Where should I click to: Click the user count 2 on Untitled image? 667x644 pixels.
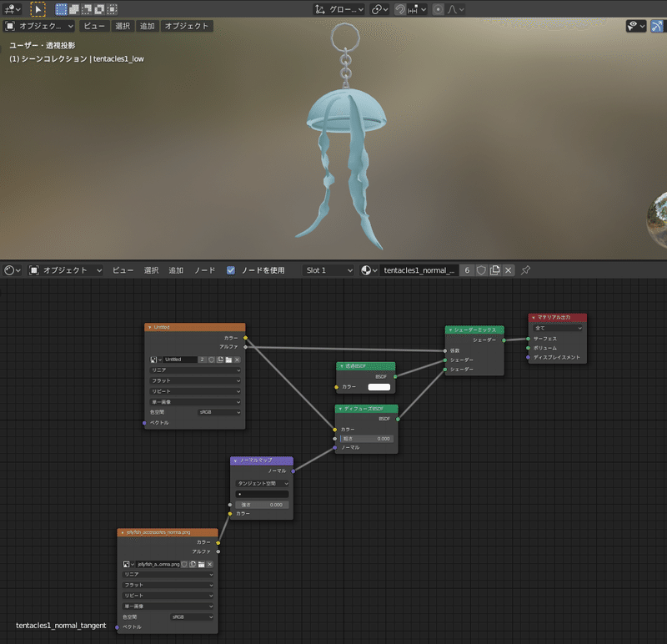point(202,360)
